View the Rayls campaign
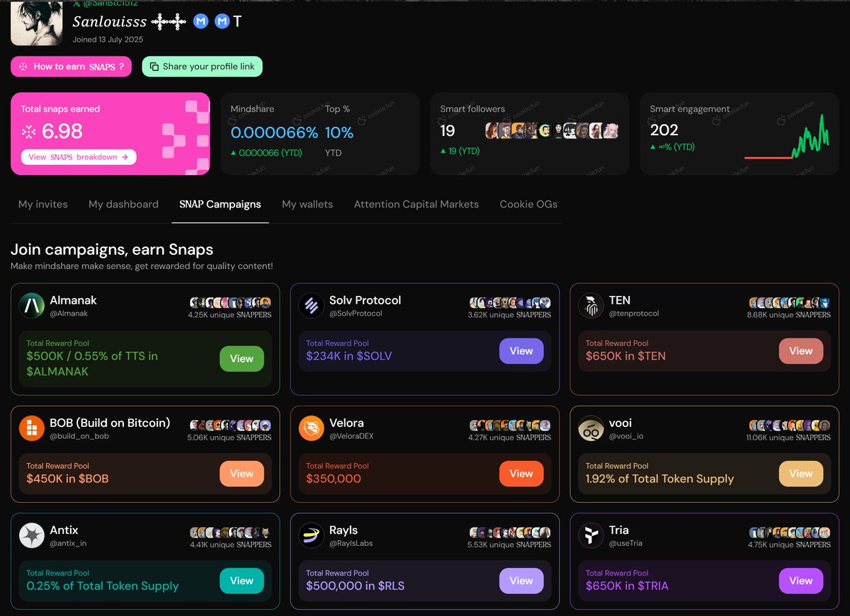This screenshot has height=616, width=850. [521, 581]
